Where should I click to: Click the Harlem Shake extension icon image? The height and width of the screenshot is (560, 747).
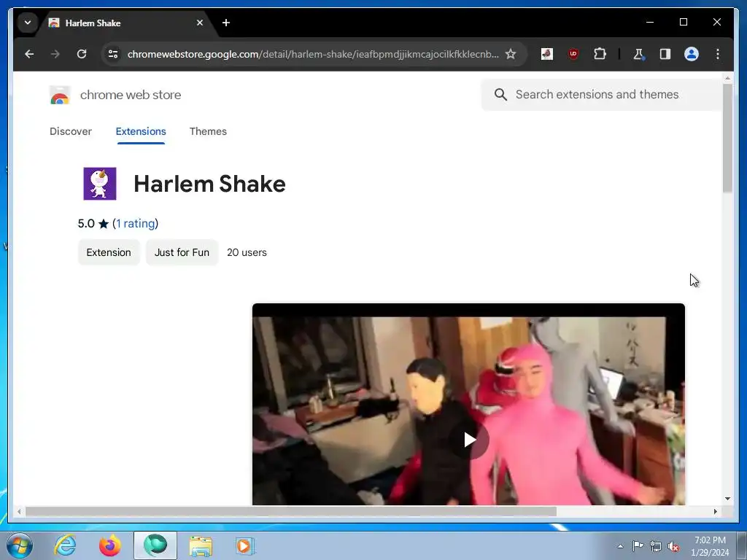pyautogui.click(x=100, y=184)
